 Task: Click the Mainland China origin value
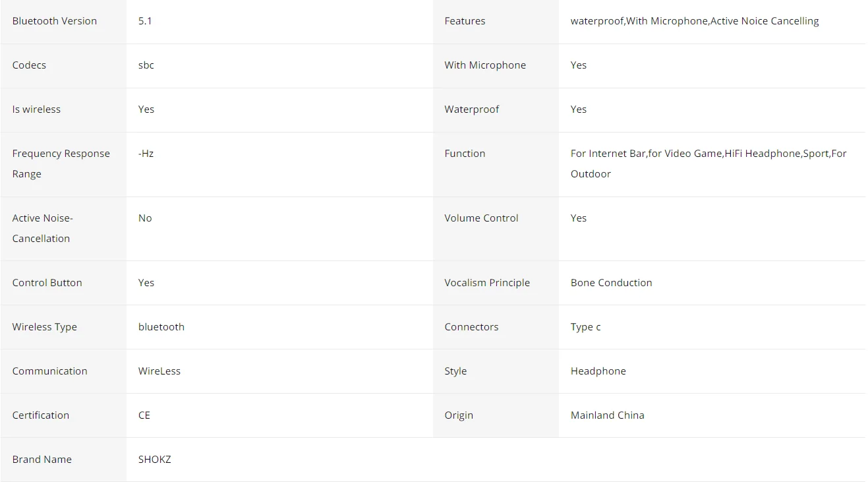(x=607, y=415)
